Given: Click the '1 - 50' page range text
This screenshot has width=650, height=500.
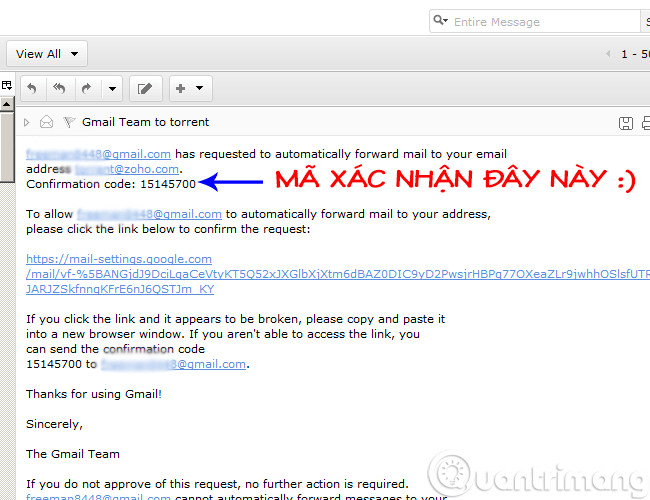Looking at the screenshot, I should click(635, 54).
